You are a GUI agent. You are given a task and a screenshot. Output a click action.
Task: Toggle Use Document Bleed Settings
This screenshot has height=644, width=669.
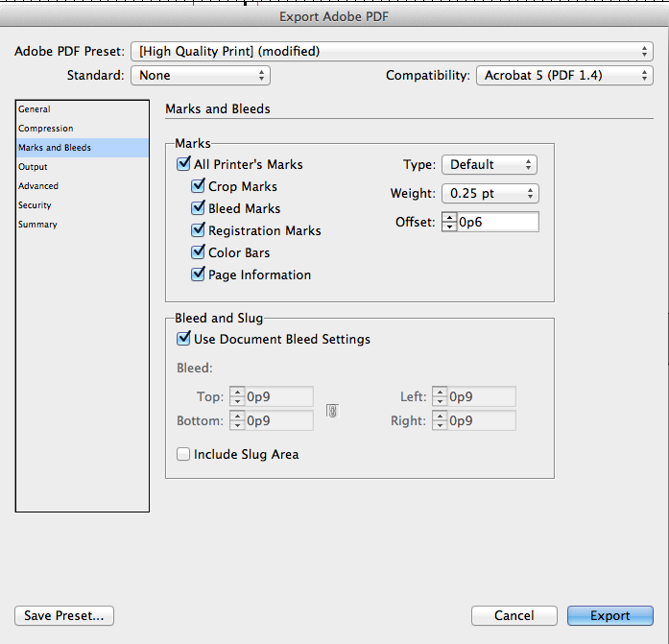click(x=183, y=339)
